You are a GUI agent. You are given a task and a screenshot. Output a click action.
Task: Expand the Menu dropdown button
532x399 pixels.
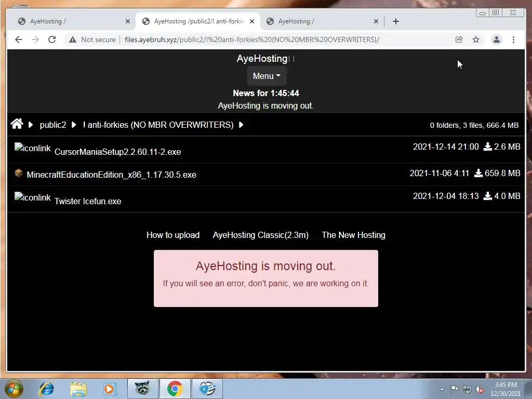(267, 76)
